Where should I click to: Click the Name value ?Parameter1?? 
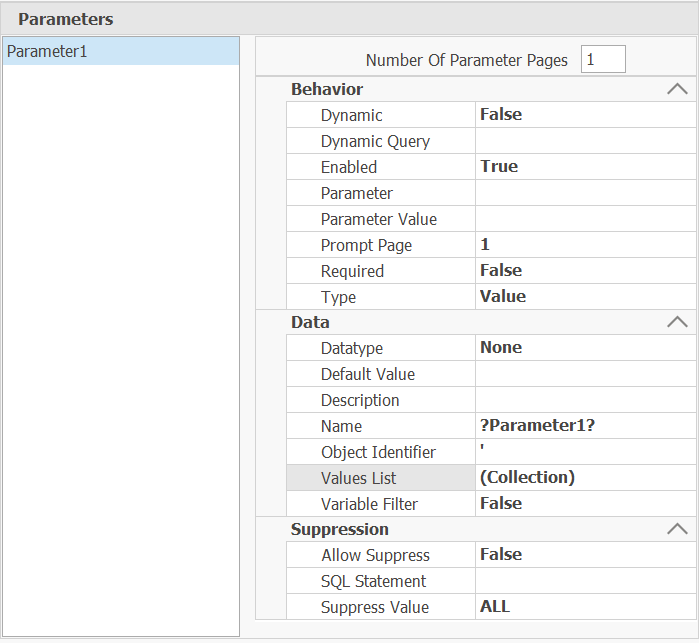click(585, 426)
